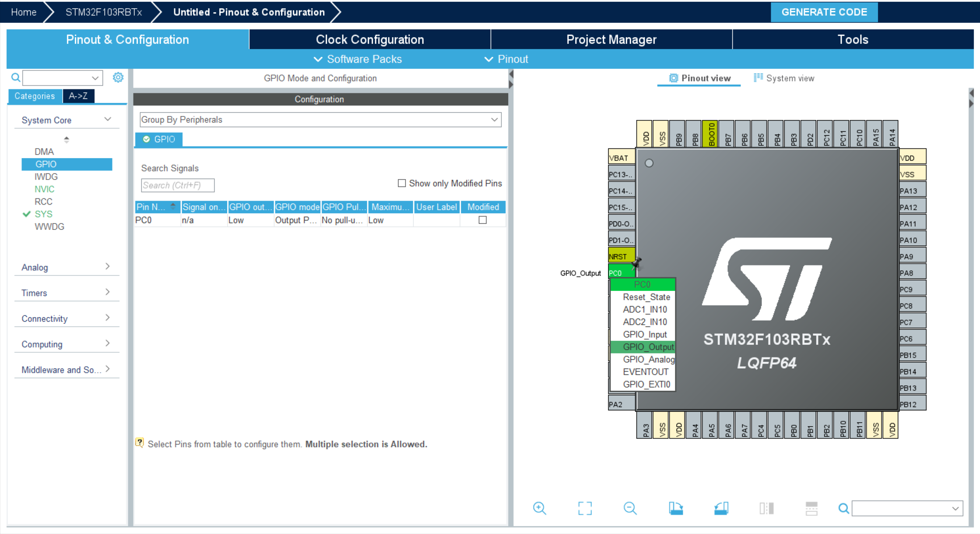Select NVIC in System Core list
The height and width of the screenshot is (534, 980).
coord(44,189)
